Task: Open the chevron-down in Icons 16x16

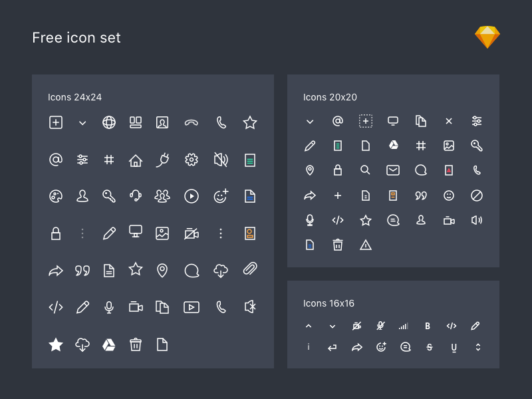Action: tap(332, 327)
